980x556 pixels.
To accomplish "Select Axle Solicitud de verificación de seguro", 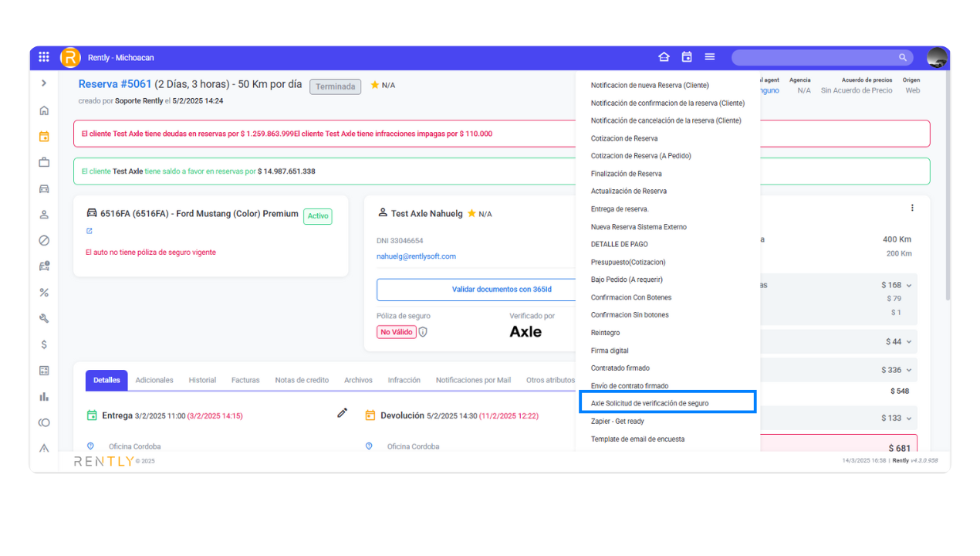I will tap(650, 403).
